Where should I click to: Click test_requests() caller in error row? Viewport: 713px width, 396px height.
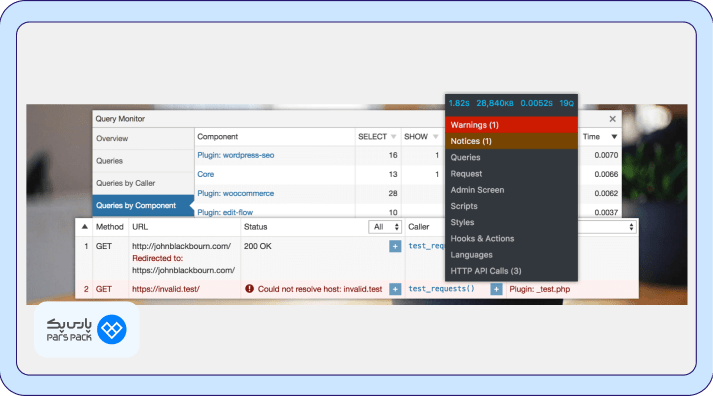441,289
